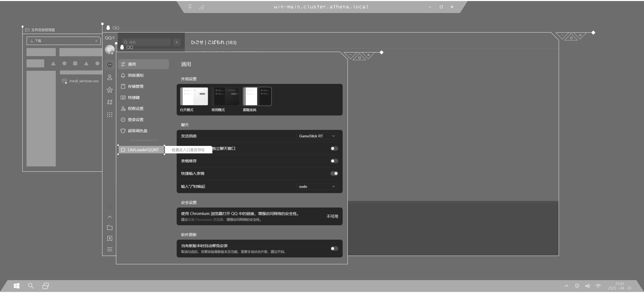
Task: Click the pin icon in remote session bar
Action: 190,7
